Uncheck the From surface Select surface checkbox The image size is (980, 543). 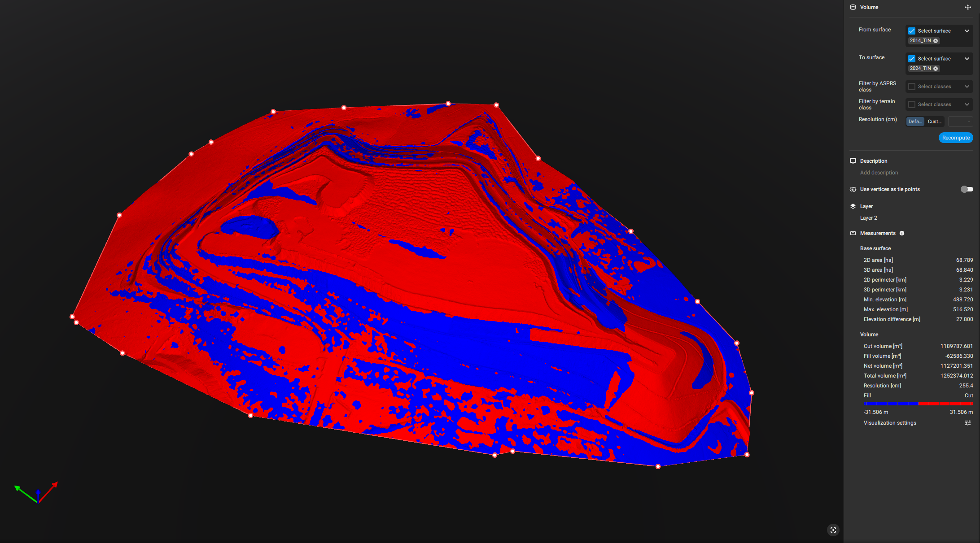[x=911, y=30]
